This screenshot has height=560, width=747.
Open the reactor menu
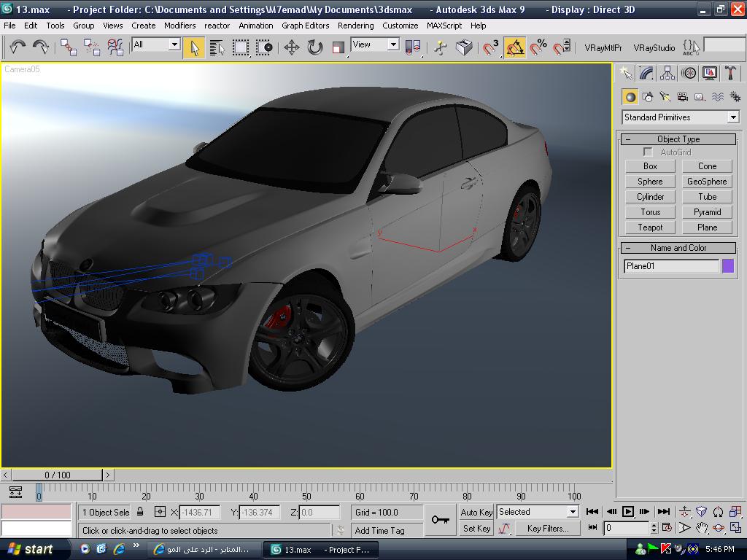point(217,26)
